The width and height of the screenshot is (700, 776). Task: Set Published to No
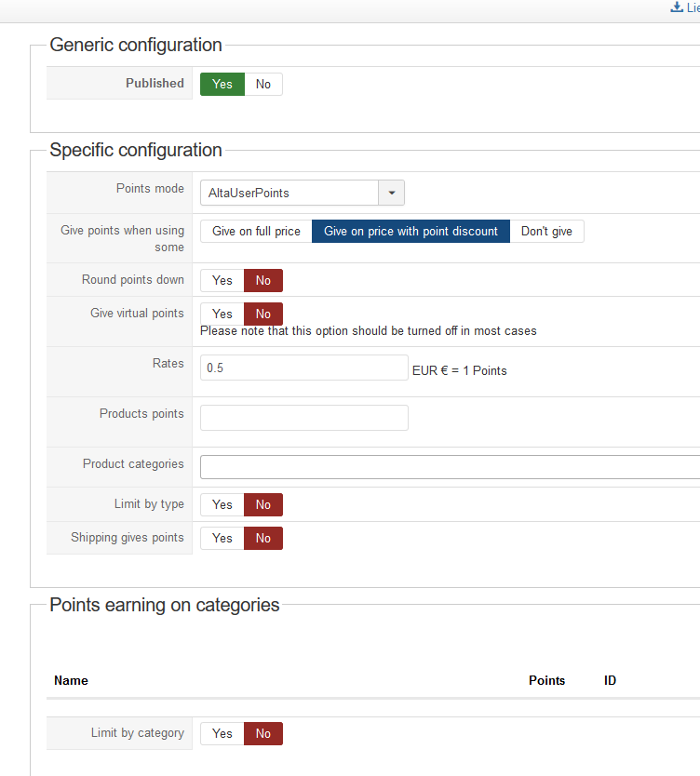pos(263,84)
